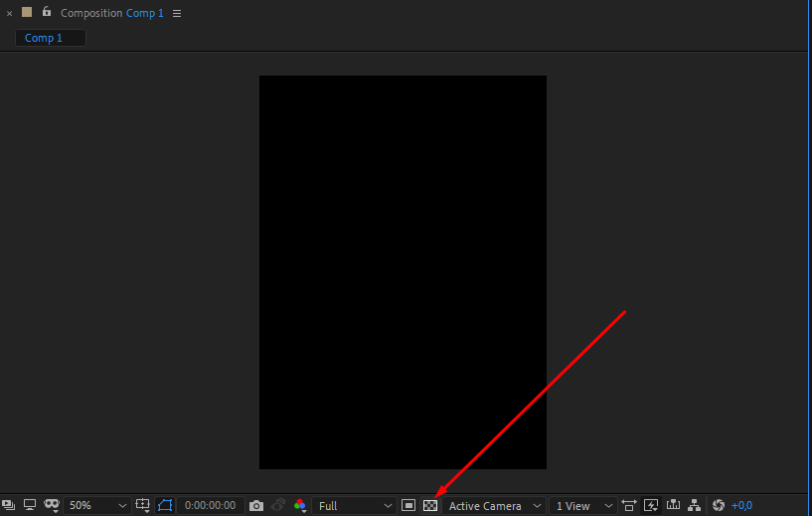
Task: Click Always Preview This View icon
Action: coord(8,505)
